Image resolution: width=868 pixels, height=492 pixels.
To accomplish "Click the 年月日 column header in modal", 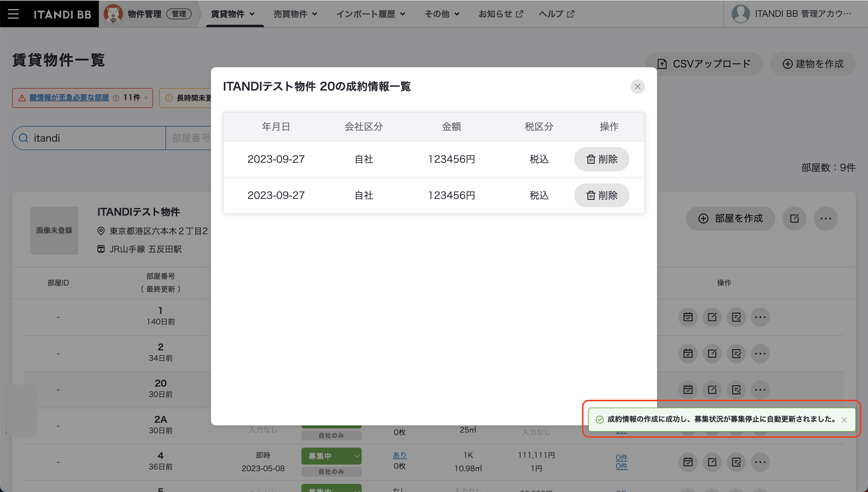I will pos(276,127).
